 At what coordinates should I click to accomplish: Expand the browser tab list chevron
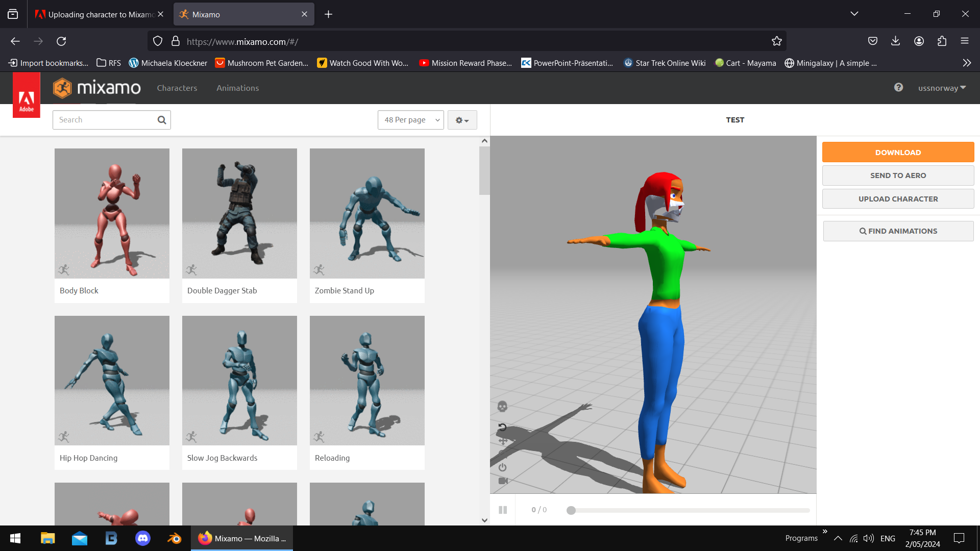coord(854,14)
